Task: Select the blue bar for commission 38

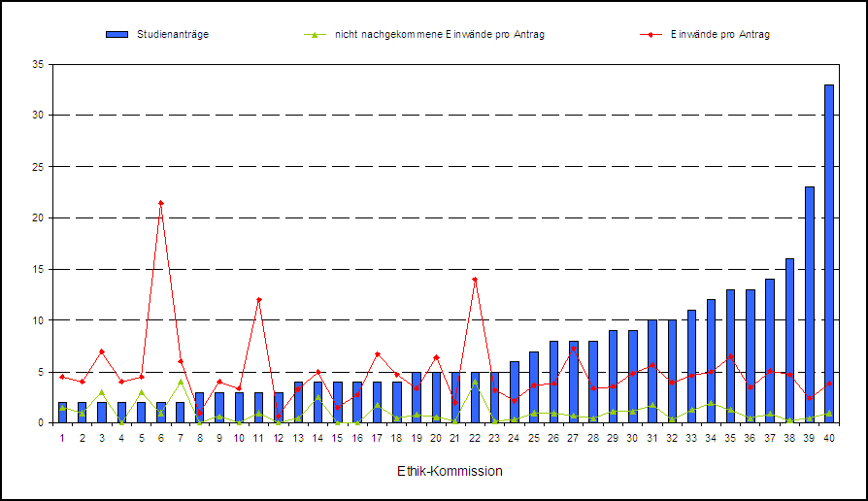Action: click(789, 340)
